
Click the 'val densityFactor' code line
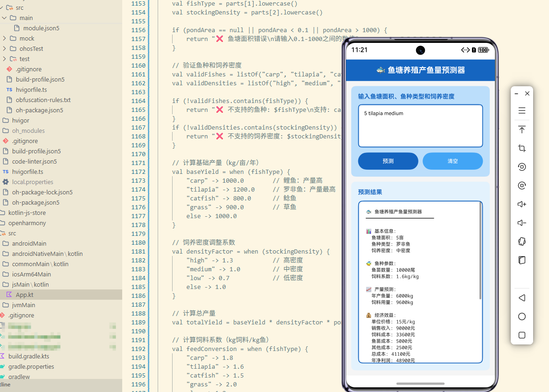(250, 251)
